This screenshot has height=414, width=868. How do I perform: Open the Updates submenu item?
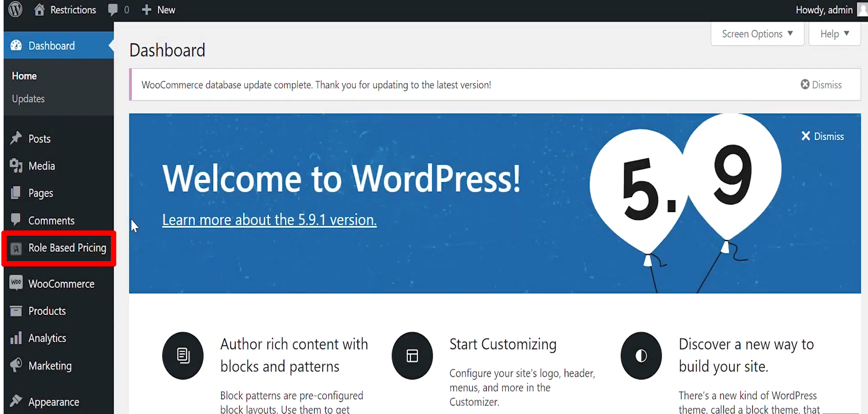click(x=28, y=99)
